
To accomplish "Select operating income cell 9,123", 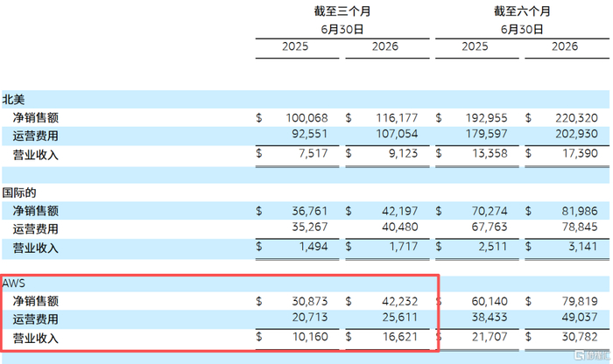I will click(403, 153).
